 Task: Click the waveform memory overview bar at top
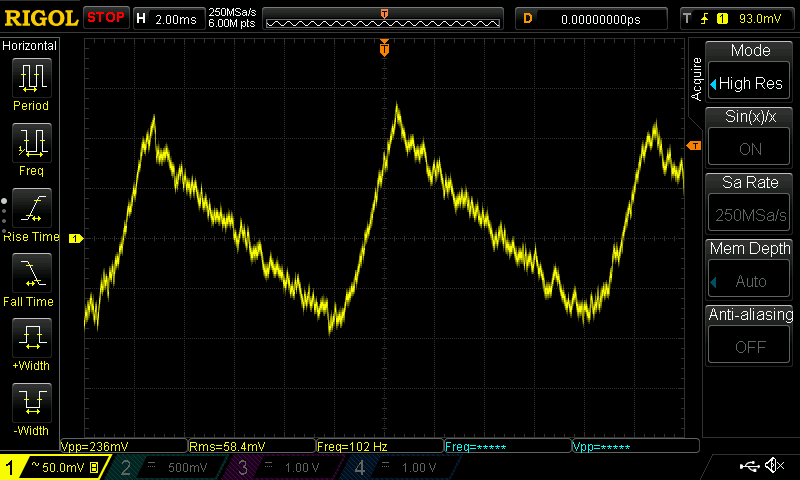click(x=385, y=18)
